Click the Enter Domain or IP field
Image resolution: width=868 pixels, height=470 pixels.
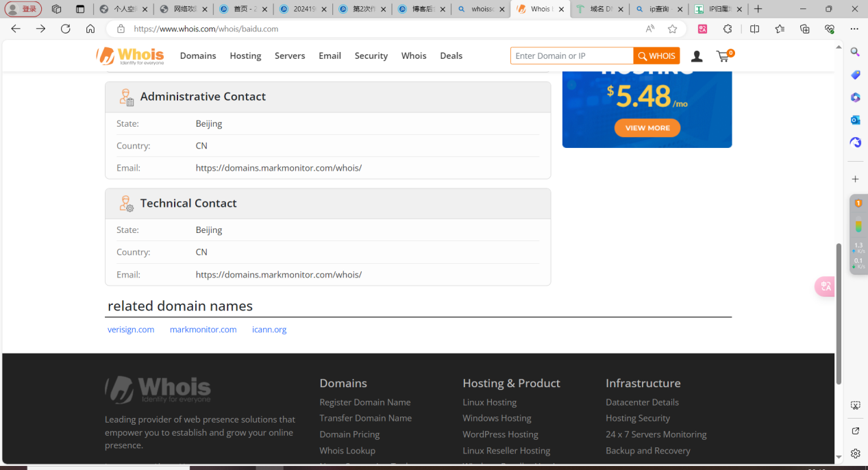point(572,56)
